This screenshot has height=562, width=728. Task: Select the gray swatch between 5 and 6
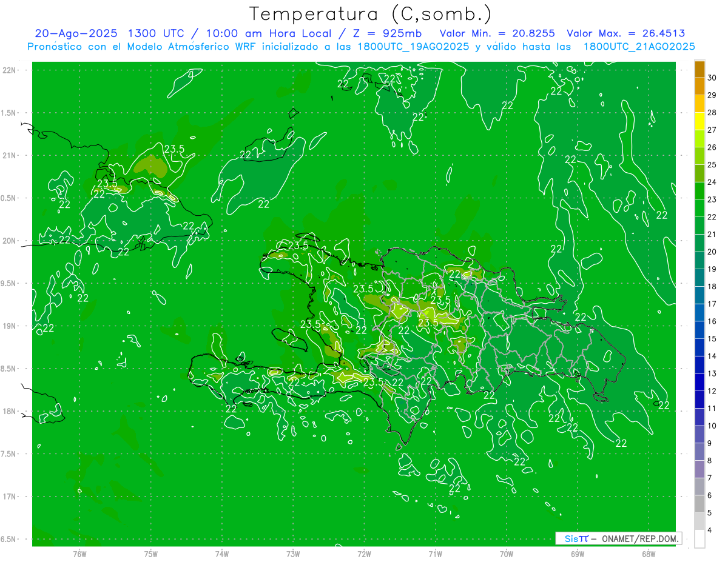pos(699,504)
